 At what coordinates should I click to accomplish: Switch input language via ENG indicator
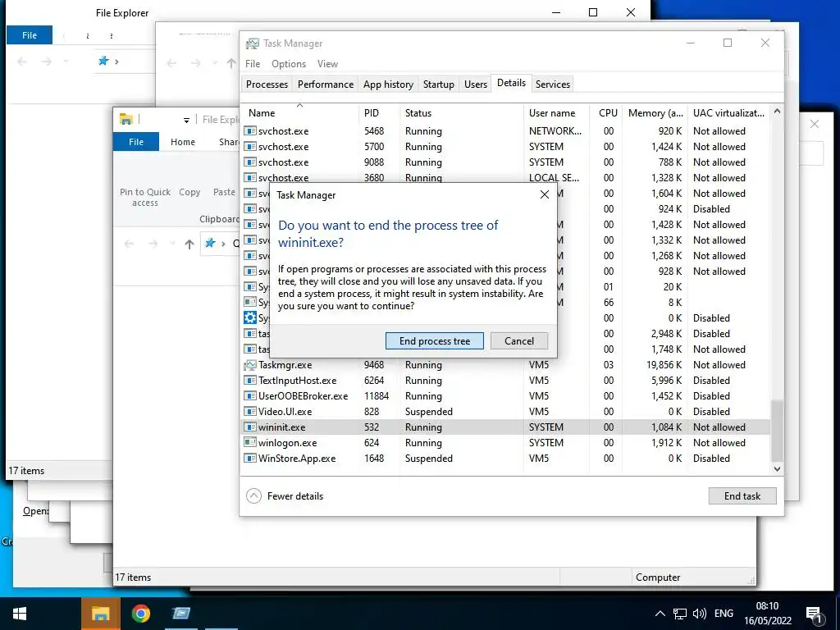(724, 614)
